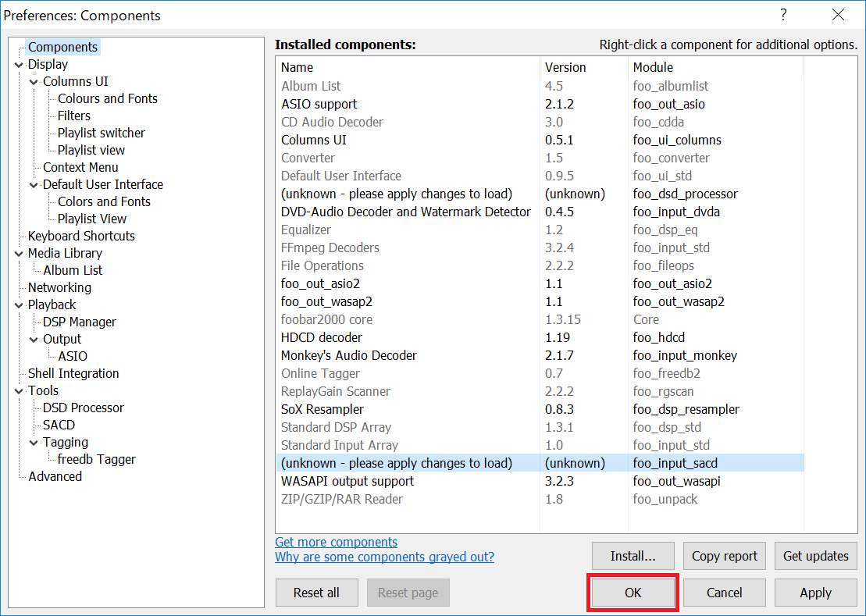Select the foo_dsd_processor module row
This screenshot has width=866, height=616.
540,194
